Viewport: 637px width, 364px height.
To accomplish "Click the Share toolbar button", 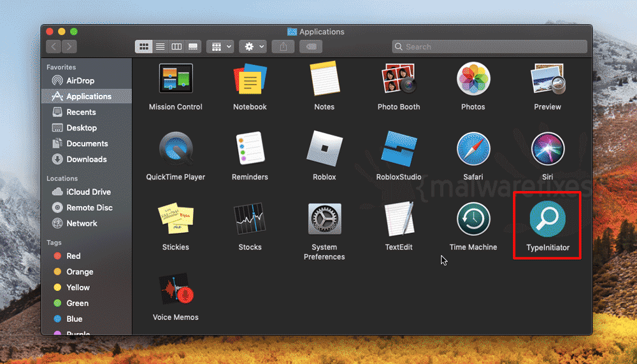I will click(x=283, y=46).
